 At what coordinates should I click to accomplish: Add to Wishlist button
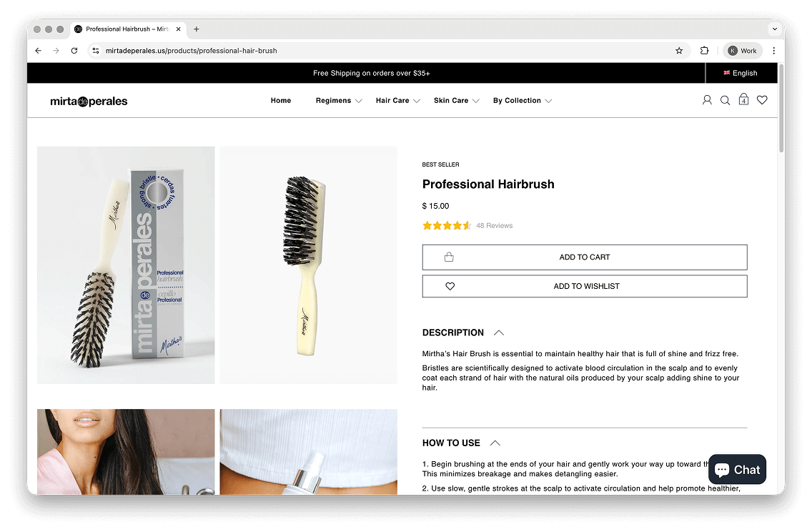coord(585,287)
